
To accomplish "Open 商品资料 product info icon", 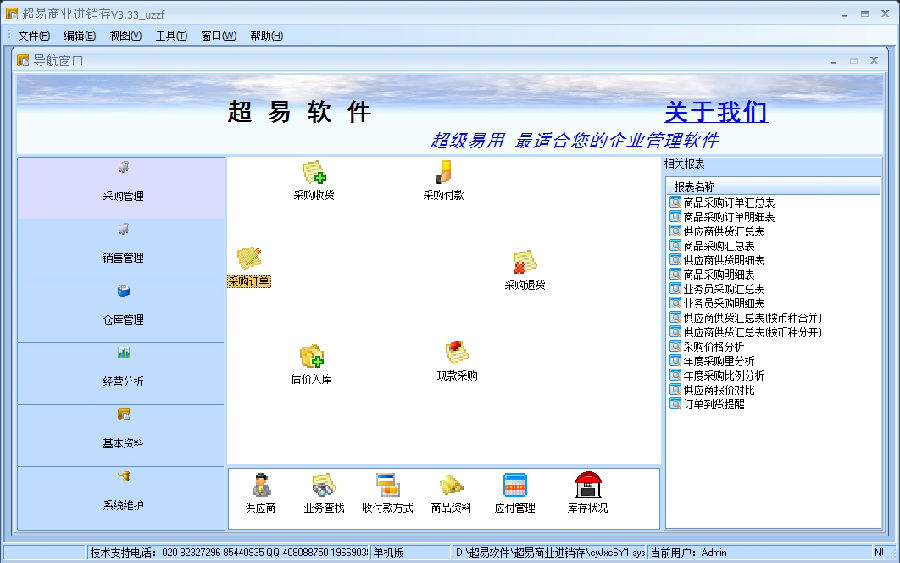I will click(x=451, y=493).
